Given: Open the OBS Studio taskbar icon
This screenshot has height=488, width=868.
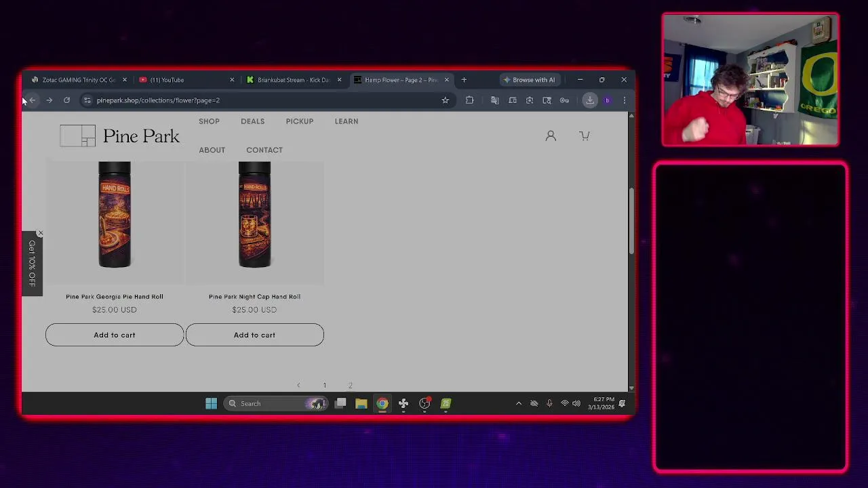Looking at the screenshot, I should point(425,403).
